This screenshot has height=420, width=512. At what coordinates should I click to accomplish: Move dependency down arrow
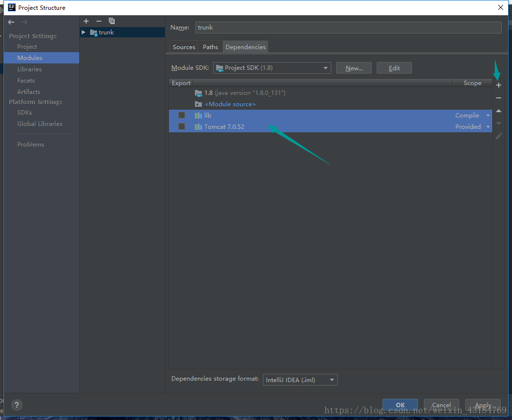tap(499, 123)
